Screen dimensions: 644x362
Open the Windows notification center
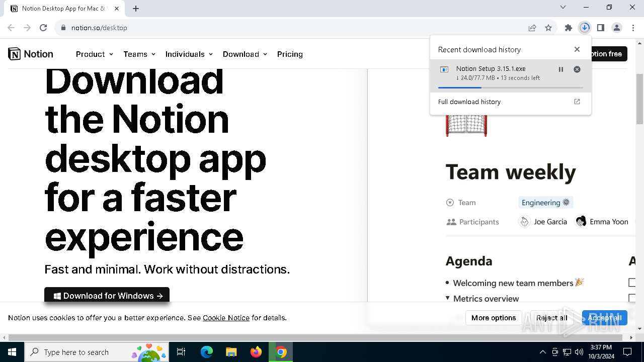627,352
